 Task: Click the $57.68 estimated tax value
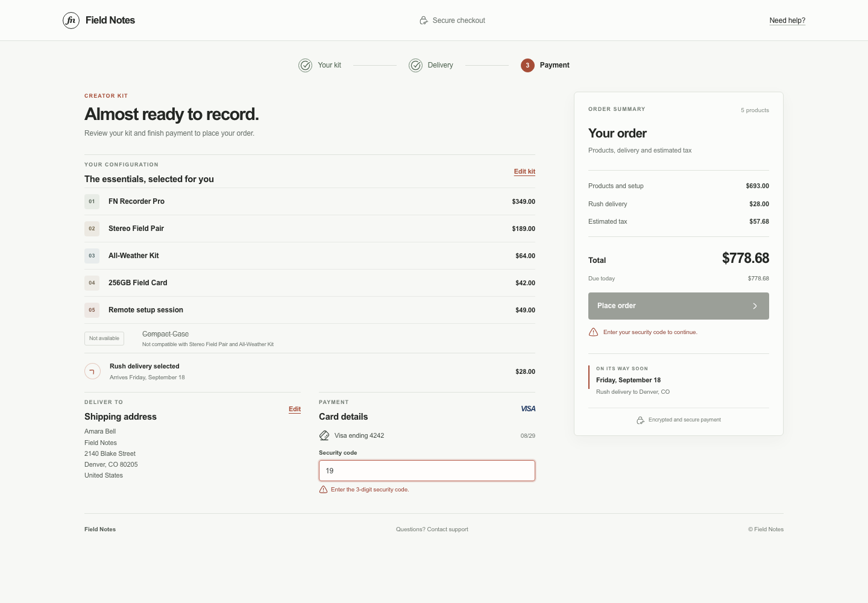[759, 221]
